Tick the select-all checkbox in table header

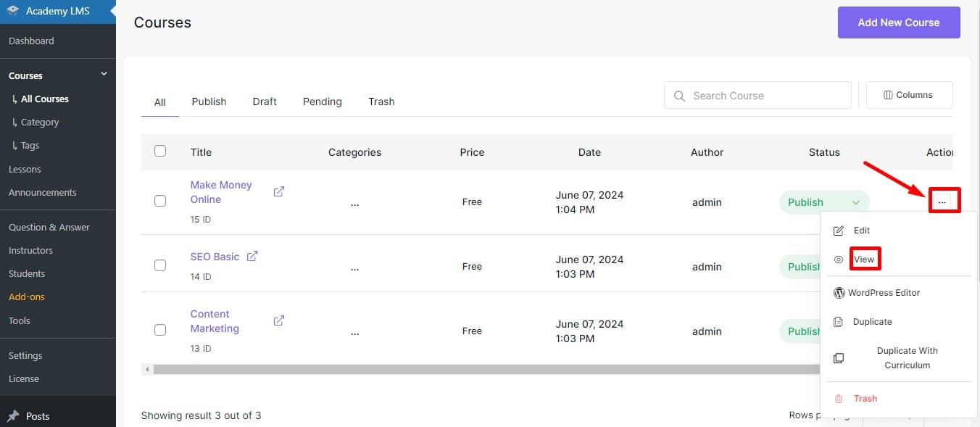pyautogui.click(x=160, y=151)
